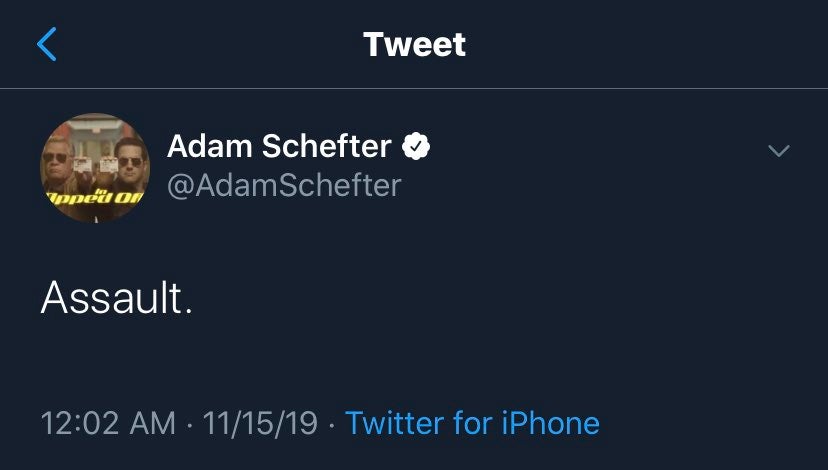Click the word Schefter in display name

click(x=326, y=147)
